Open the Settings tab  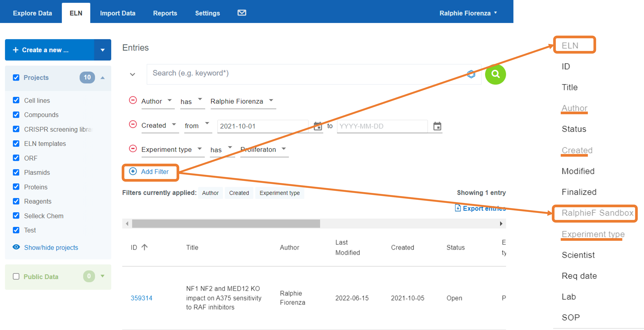click(x=207, y=13)
